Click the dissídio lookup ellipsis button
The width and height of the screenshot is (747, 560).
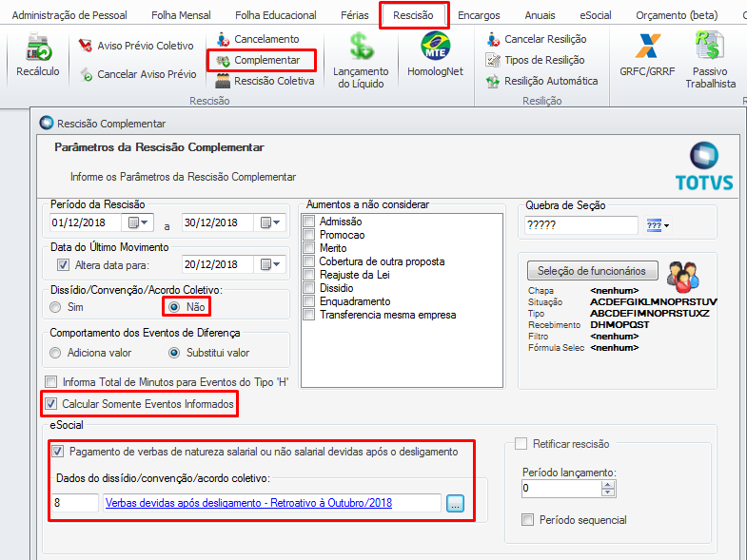pyautogui.click(x=456, y=503)
